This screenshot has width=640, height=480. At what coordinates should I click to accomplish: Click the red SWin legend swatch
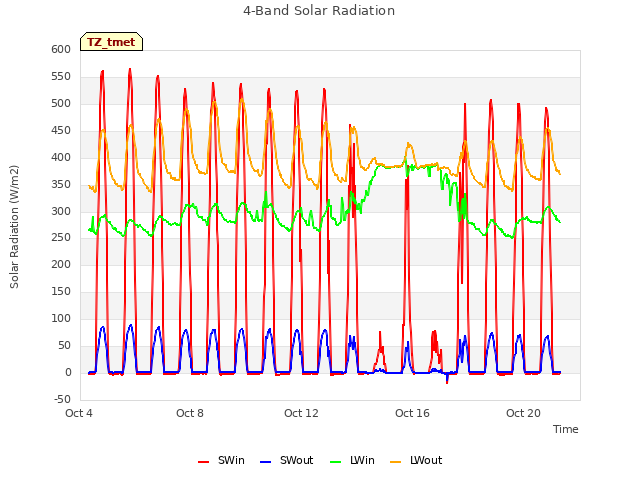pyautogui.click(x=203, y=462)
